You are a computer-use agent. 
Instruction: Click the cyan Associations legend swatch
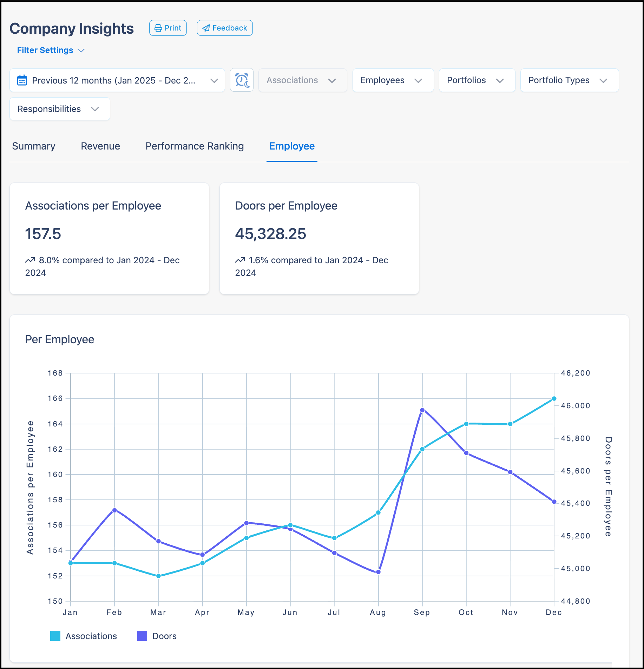point(56,636)
